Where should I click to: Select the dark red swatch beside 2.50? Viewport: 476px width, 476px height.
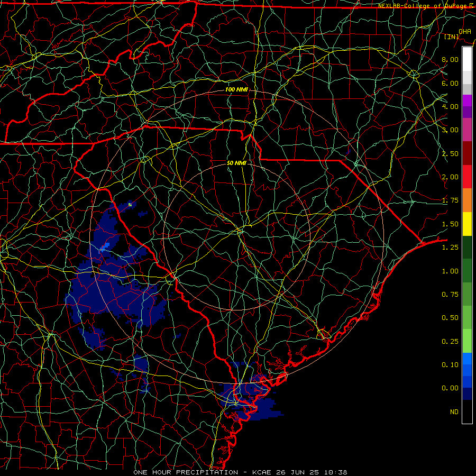coord(467,153)
